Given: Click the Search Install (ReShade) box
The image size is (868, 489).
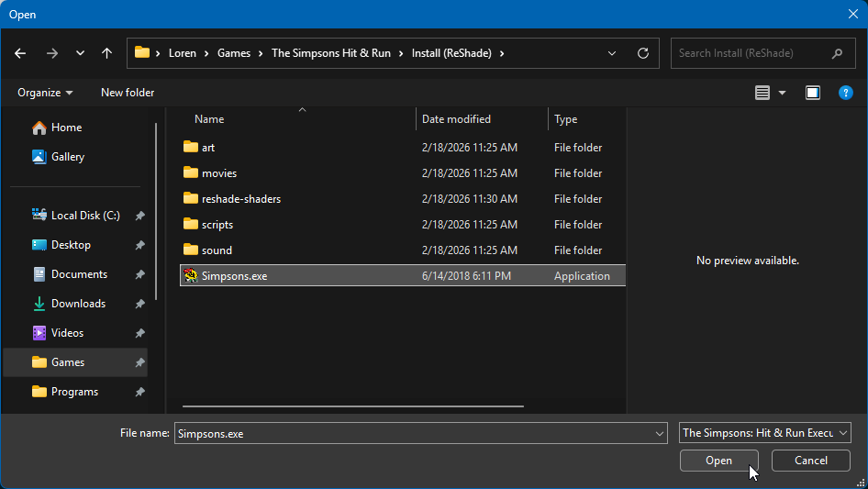Looking at the screenshot, I should [762, 53].
